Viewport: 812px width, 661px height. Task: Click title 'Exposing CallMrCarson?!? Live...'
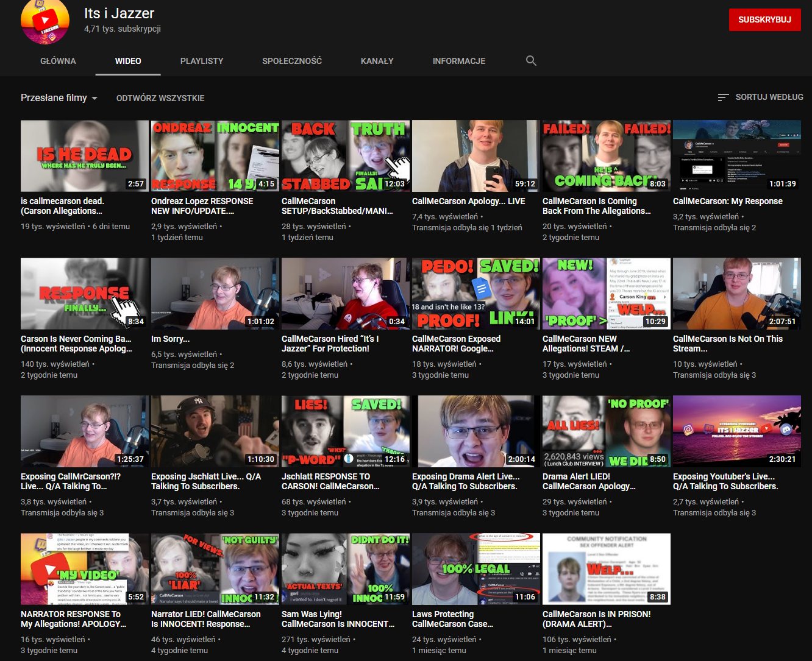(x=71, y=481)
